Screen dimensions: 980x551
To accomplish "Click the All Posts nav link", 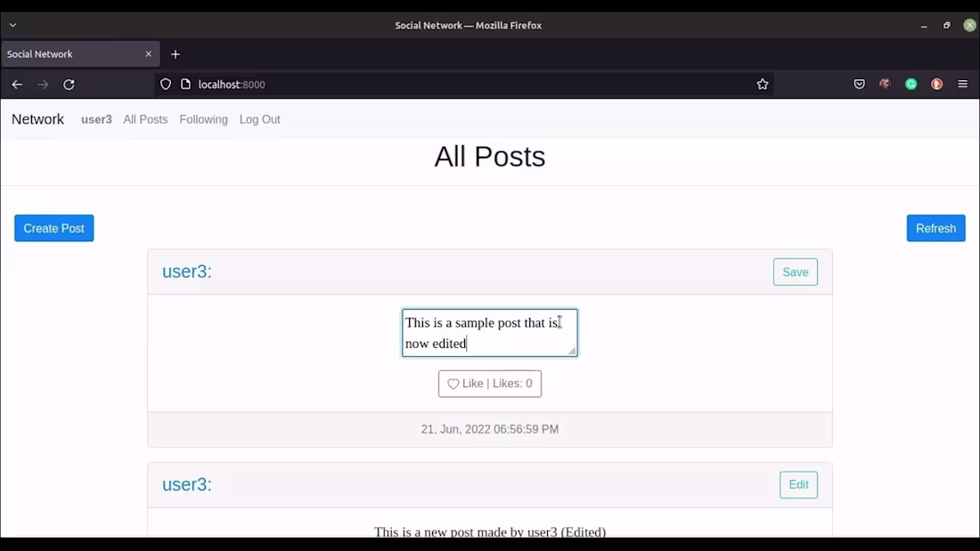I will click(x=145, y=119).
